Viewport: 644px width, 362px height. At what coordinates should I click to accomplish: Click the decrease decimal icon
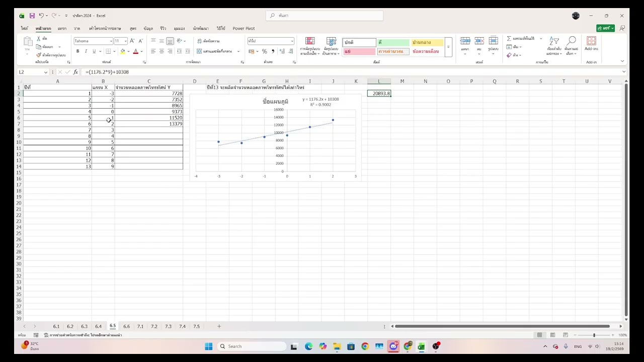[290, 51]
